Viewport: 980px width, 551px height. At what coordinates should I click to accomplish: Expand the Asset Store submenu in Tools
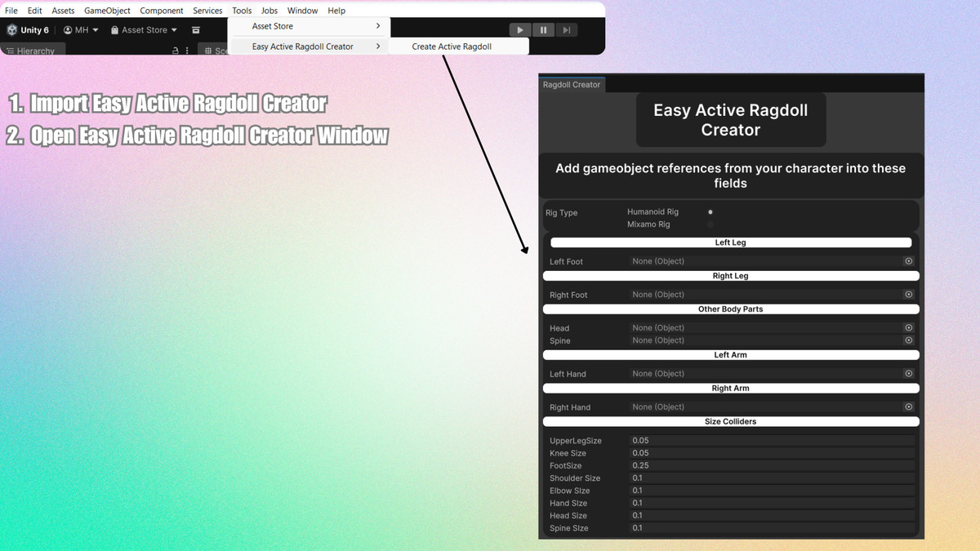pos(309,25)
